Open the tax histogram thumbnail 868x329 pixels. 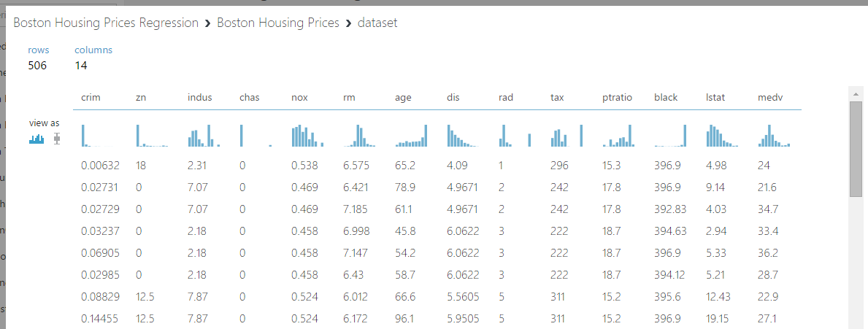pyautogui.click(x=566, y=136)
